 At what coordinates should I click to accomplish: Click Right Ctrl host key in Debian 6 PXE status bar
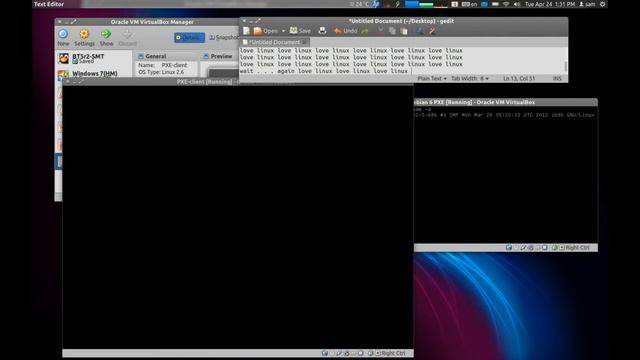point(577,247)
